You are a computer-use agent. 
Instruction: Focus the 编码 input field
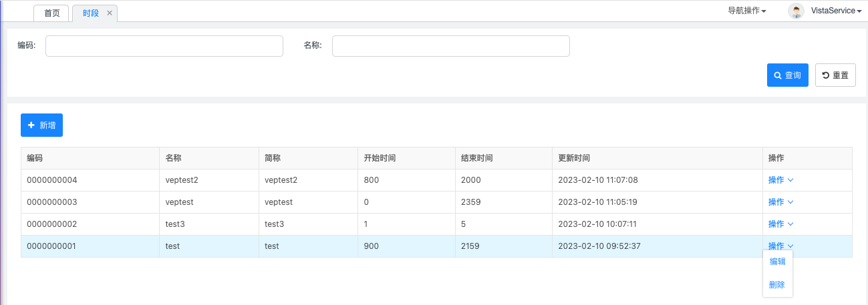[x=164, y=46]
